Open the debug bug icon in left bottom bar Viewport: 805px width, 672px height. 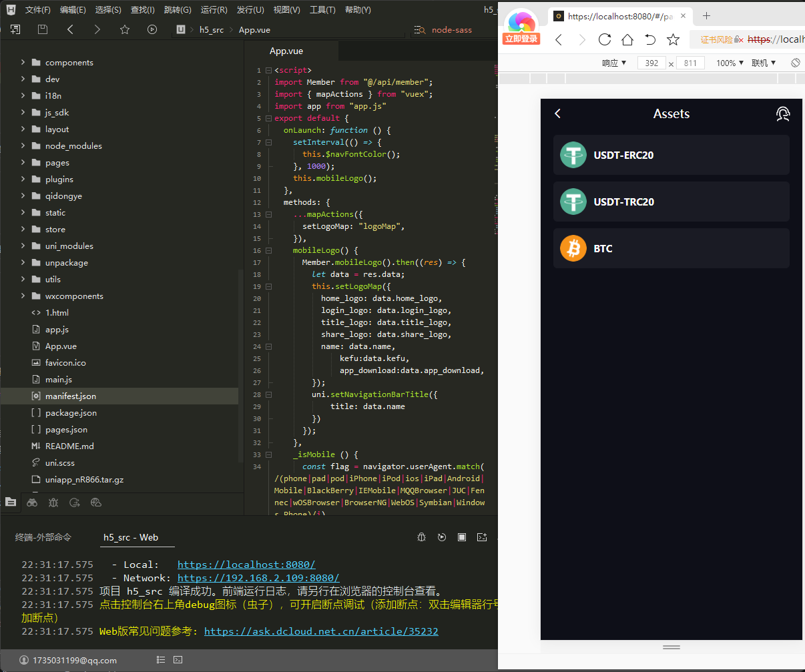[x=53, y=502]
